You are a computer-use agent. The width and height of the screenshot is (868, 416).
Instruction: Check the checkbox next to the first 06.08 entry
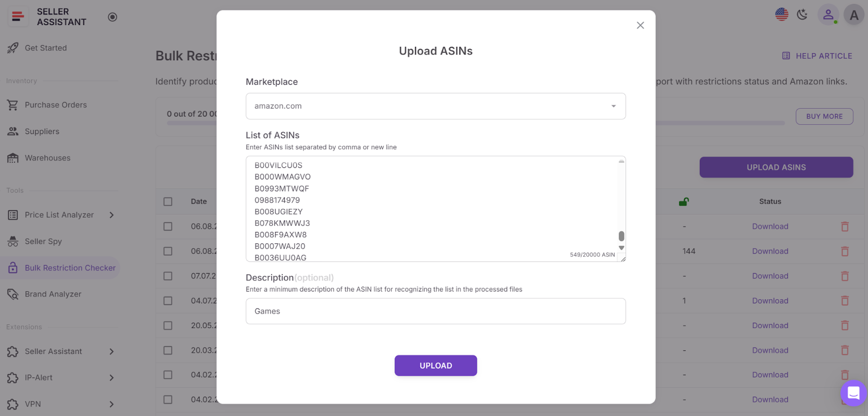168,226
